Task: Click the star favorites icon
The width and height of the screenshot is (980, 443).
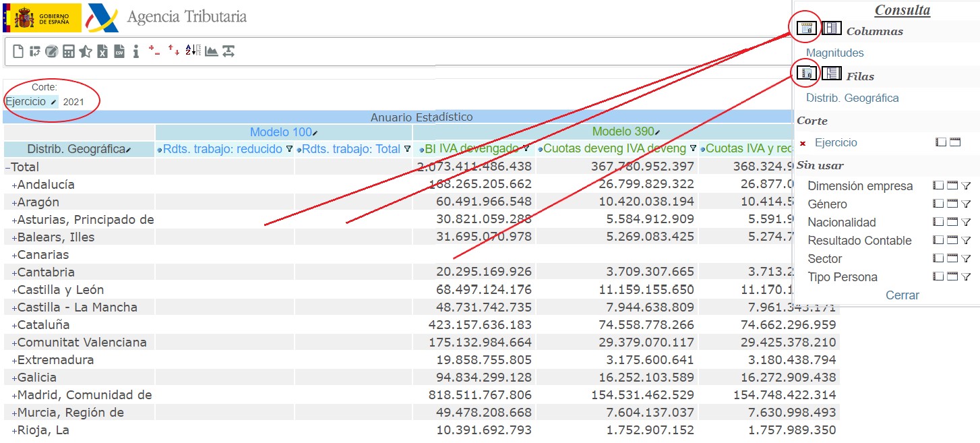Action: click(85, 51)
